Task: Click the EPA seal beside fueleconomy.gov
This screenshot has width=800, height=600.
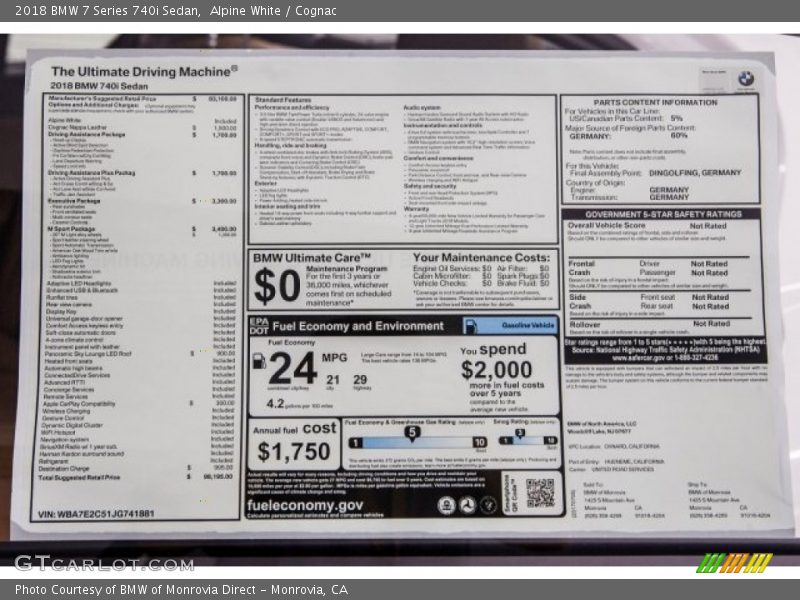Action: pyautogui.click(x=446, y=505)
